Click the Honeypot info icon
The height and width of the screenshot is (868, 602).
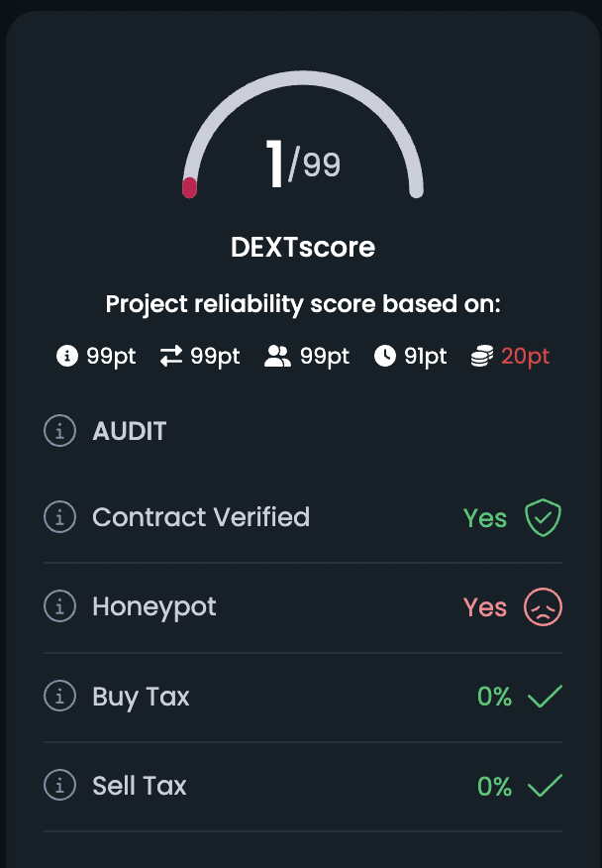[59, 607]
